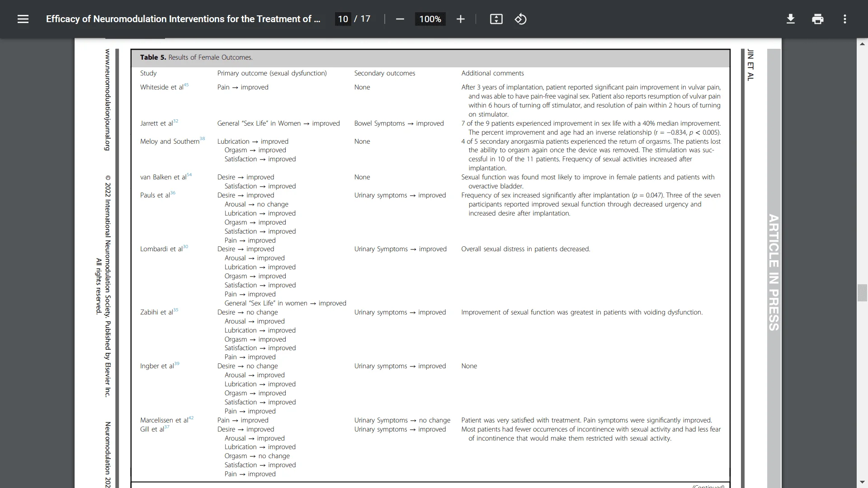Toggle sidebar panel visibility left

(x=23, y=19)
